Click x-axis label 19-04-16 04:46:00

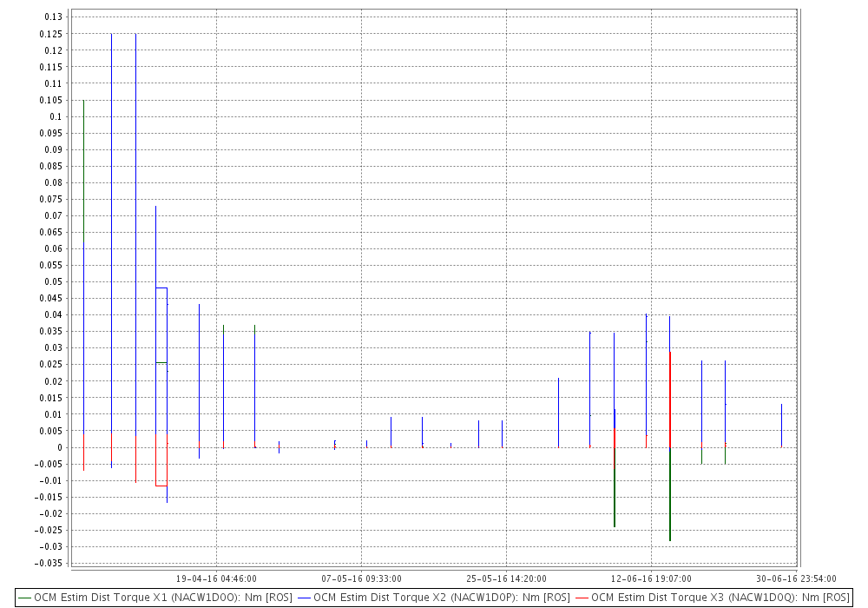(x=216, y=578)
